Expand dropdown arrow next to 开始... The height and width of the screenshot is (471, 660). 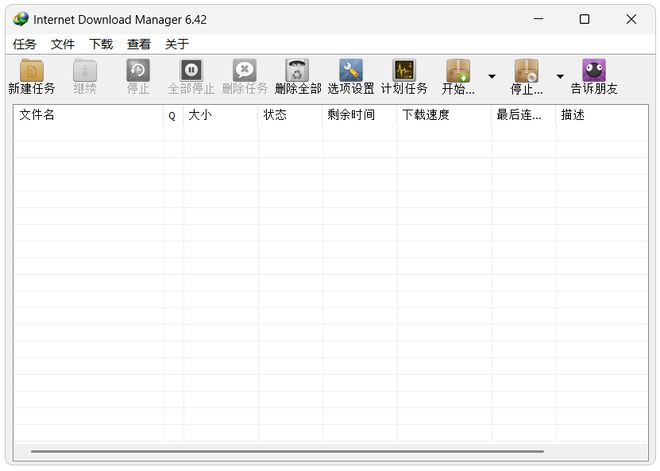[x=492, y=76]
